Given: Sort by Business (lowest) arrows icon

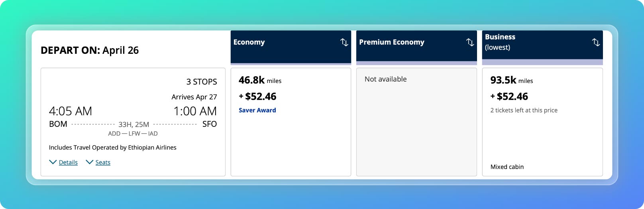Looking at the screenshot, I should (596, 42).
